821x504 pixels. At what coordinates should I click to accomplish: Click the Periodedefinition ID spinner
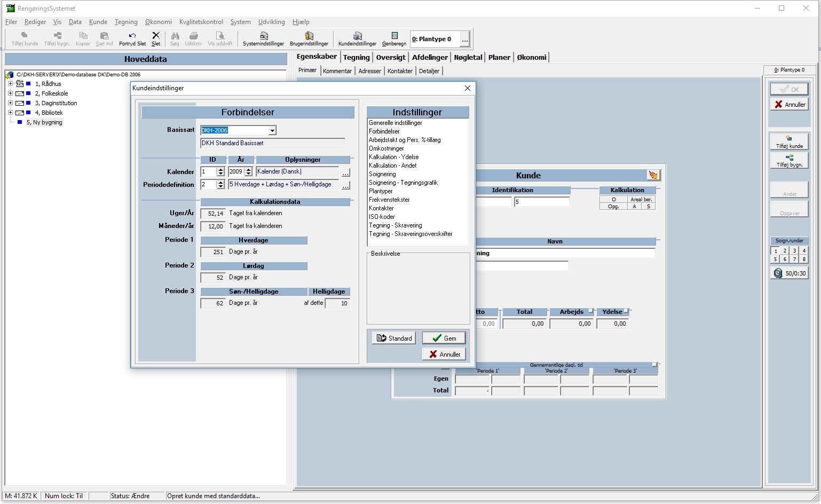pyautogui.click(x=220, y=184)
